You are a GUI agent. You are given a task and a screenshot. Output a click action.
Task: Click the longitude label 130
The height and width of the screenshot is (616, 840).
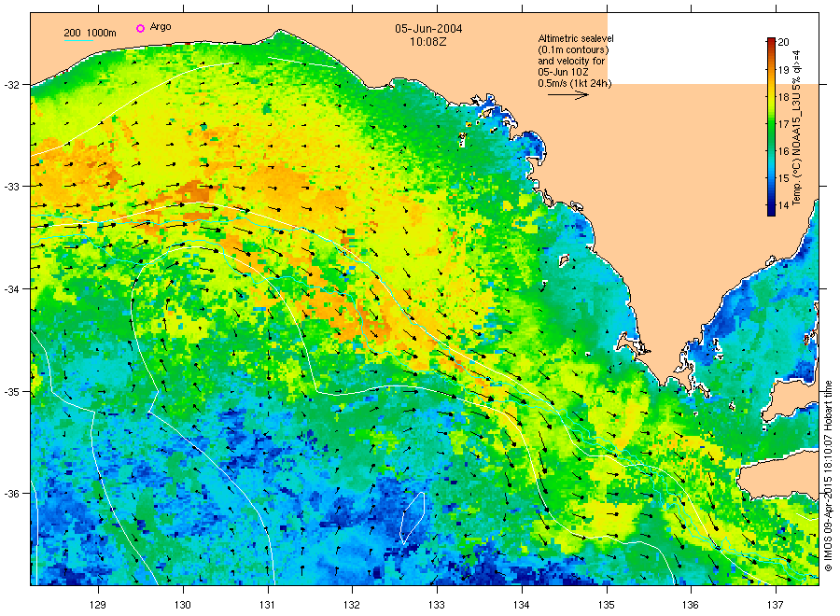click(183, 606)
